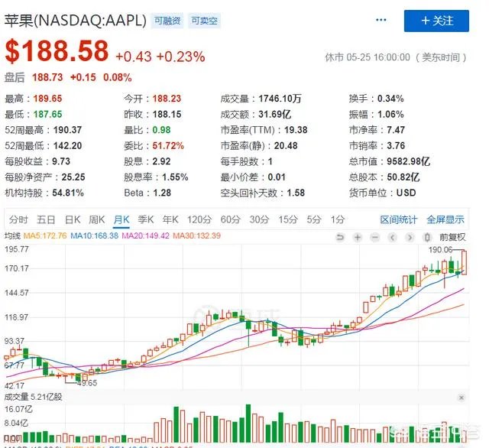Open the three-dot more options menu

pos(381,20)
